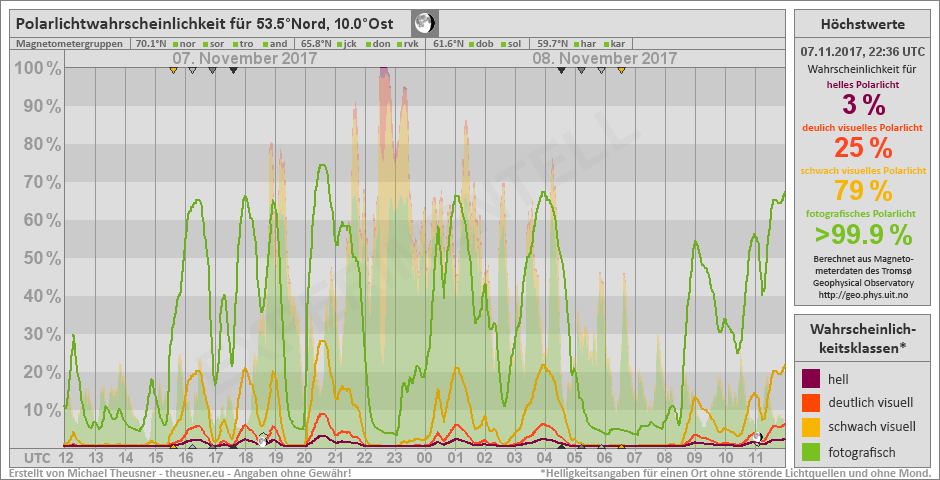
Task: Click the '07. November 2017' date heading
Action: pyautogui.click(x=245, y=58)
